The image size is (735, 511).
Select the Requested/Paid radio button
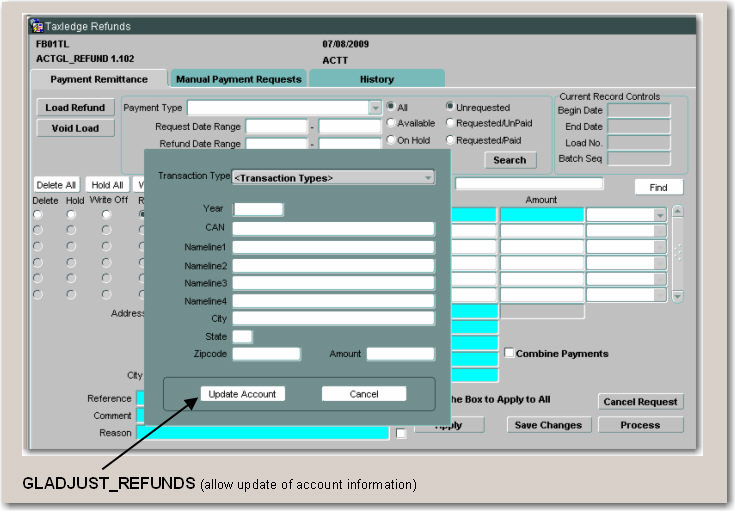click(450, 141)
